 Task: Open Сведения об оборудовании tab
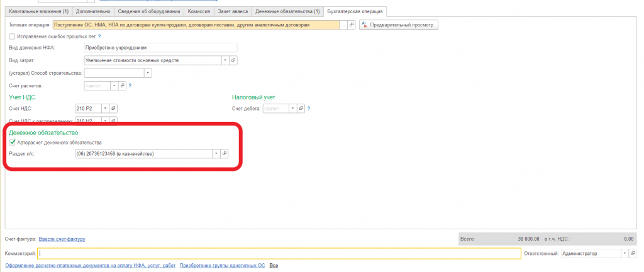point(148,11)
